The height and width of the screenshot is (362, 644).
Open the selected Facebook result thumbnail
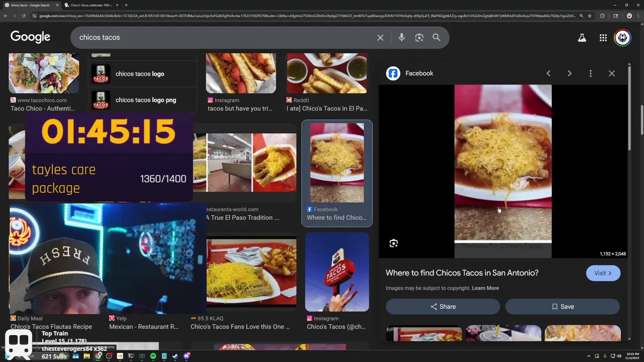[337, 163]
